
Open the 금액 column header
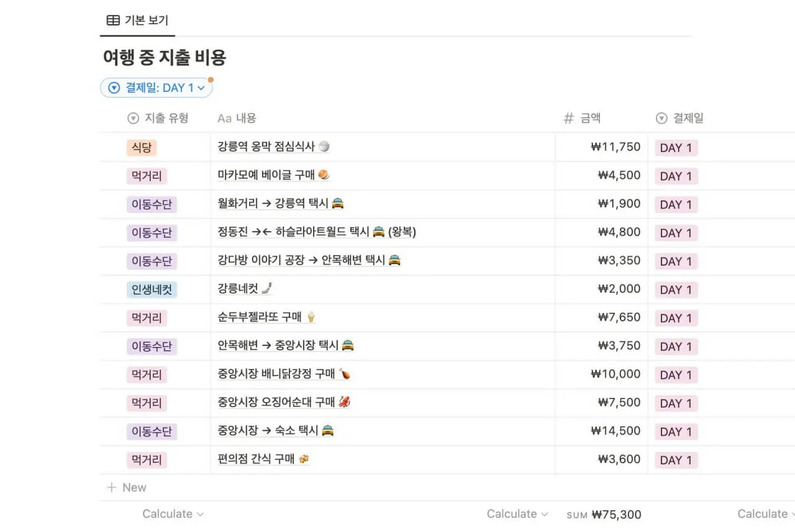point(582,118)
